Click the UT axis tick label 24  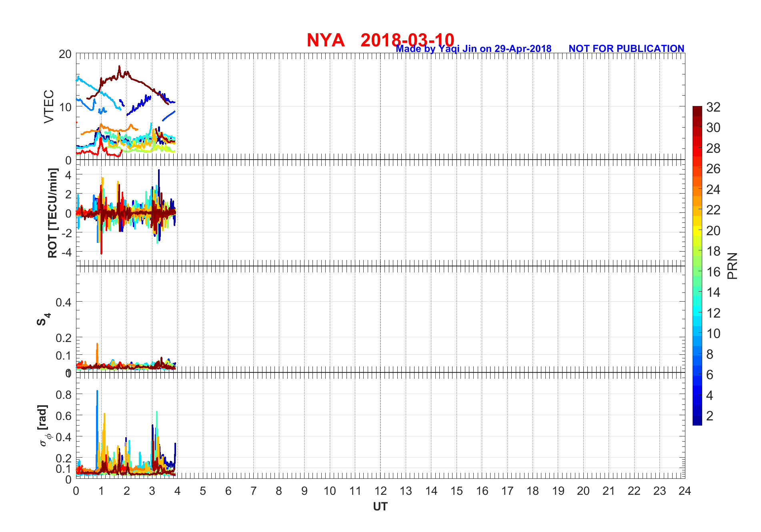[x=685, y=491]
